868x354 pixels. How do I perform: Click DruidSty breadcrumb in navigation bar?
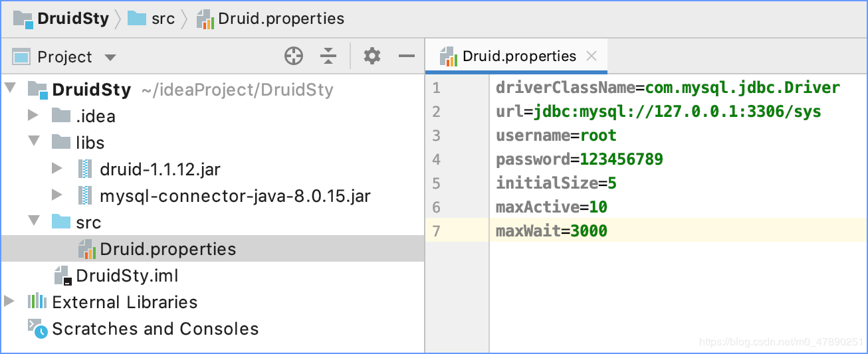72,19
